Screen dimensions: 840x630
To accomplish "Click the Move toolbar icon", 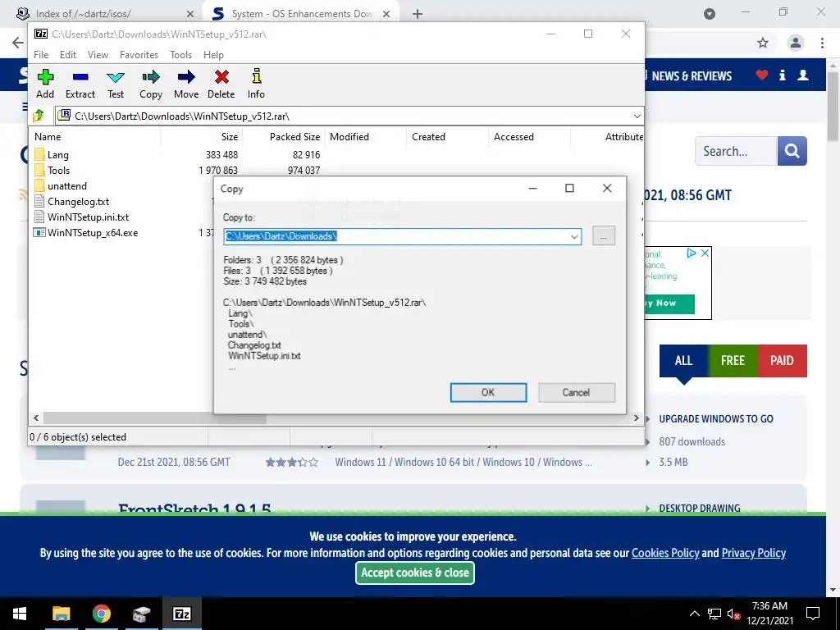I will tap(186, 77).
